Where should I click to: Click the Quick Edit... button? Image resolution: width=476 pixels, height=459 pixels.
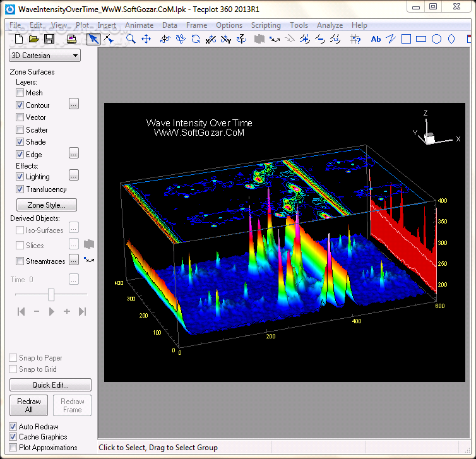coord(51,385)
